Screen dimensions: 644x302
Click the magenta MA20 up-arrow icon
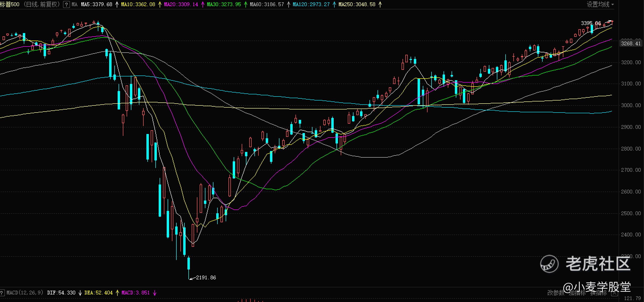pos(203,4)
